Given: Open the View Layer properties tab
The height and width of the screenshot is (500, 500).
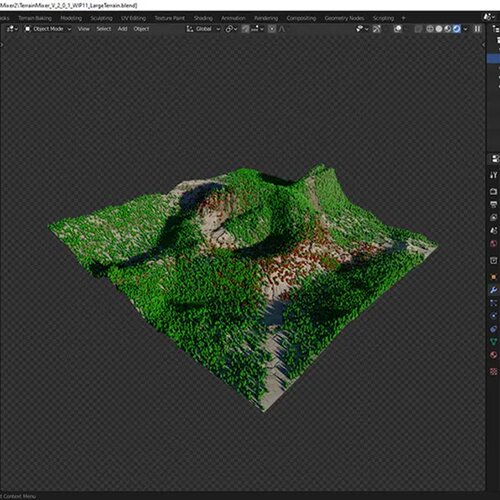Looking at the screenshot, I should 494,217.
